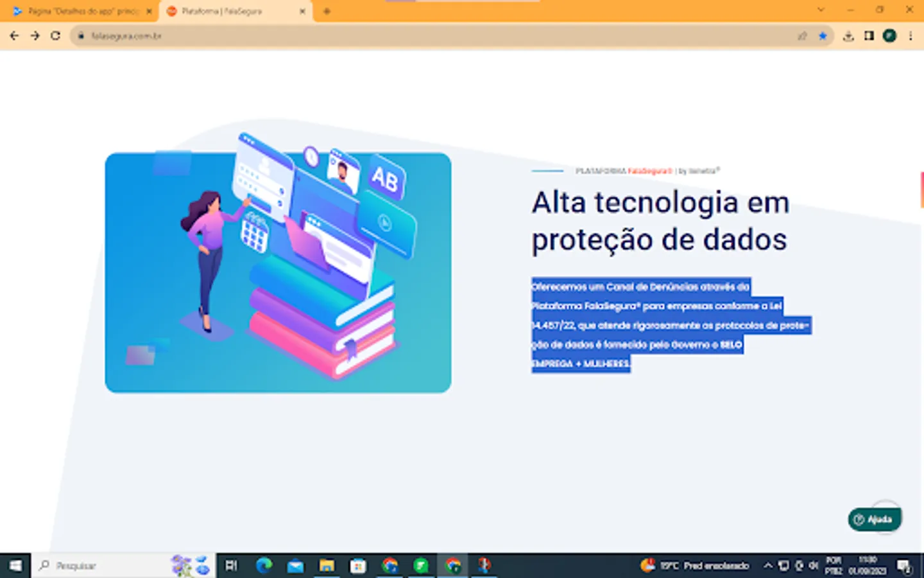Click the highlighted 'Oferecemos um Canal de Denúncias' paragraph
This screenshot has height=578, width=924.
click(671, 325)
